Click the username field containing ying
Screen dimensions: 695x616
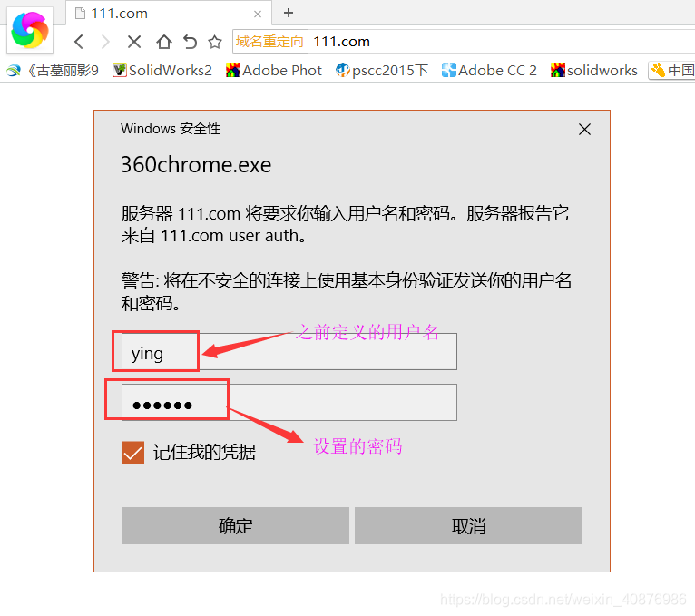(x=289, y=352)
